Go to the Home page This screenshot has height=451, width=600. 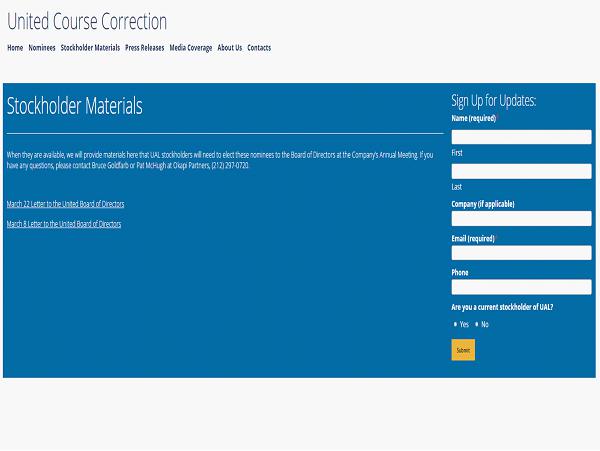15,48
